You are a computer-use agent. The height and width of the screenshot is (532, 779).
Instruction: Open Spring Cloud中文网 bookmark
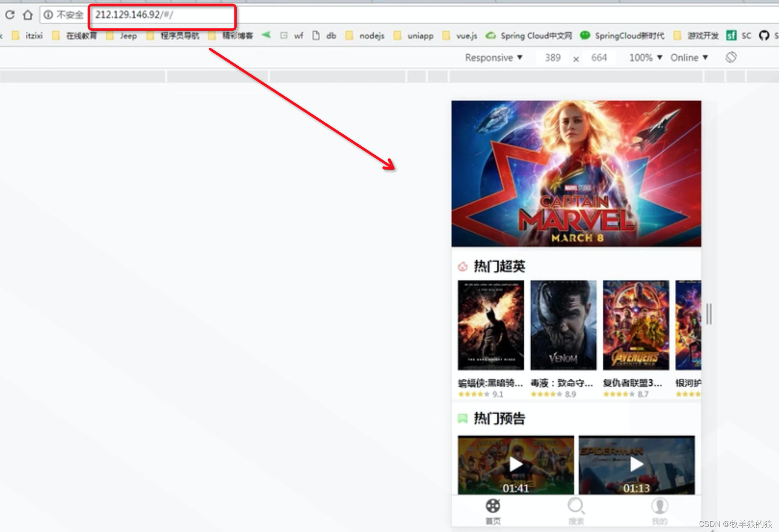[x=529, y=35]
